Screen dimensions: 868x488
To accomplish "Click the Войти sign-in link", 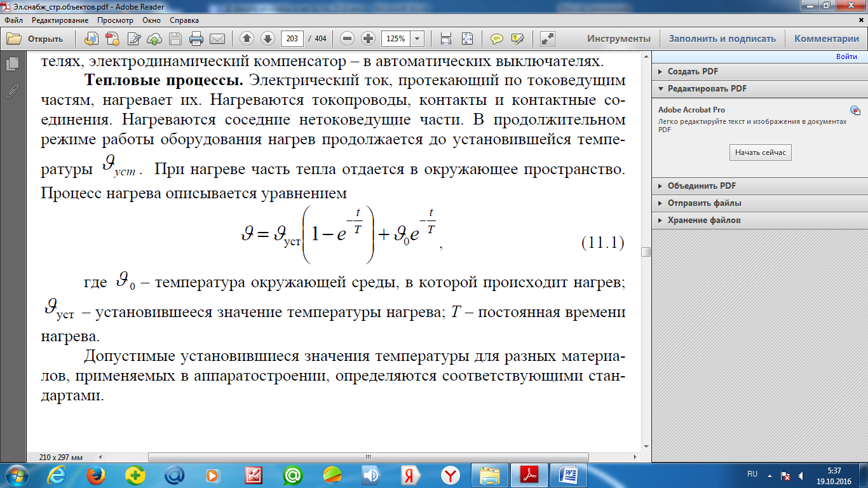I will click(x=846, y=57).
